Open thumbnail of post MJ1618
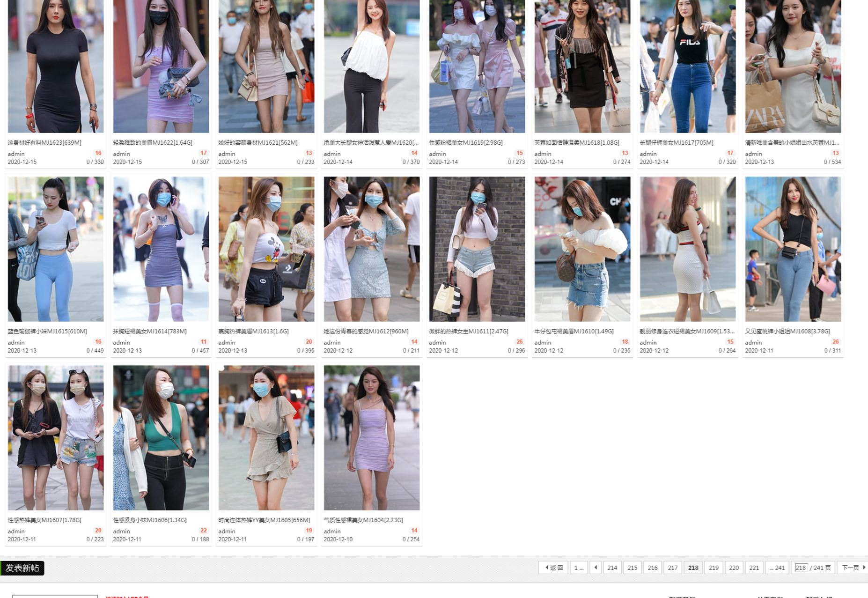Screen dimensions: 868x598 click(582, 66)
